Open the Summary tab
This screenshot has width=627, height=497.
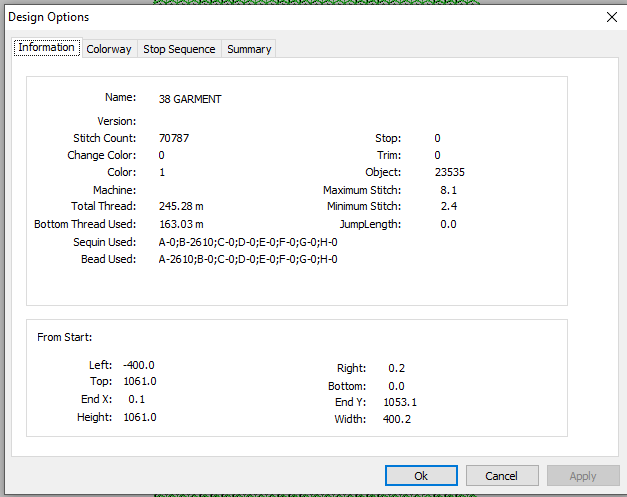point(249,49)
